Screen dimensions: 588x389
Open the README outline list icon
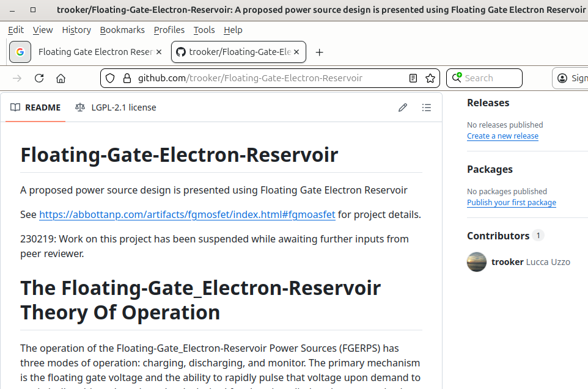click(427, 107)
